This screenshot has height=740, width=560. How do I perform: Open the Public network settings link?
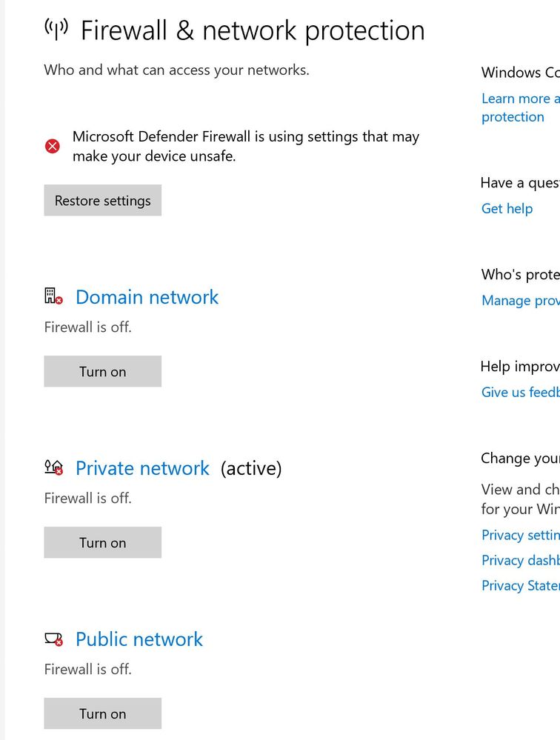pos(139,639)
